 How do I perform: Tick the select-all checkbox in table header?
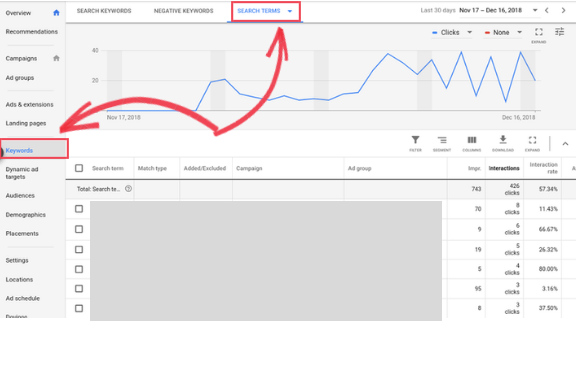pos(79,168)
